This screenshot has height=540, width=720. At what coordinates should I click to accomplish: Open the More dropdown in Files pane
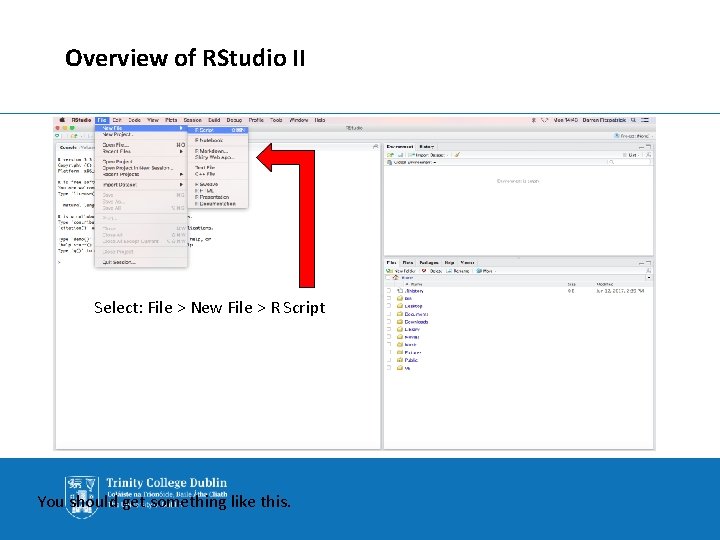coord(486,271)
